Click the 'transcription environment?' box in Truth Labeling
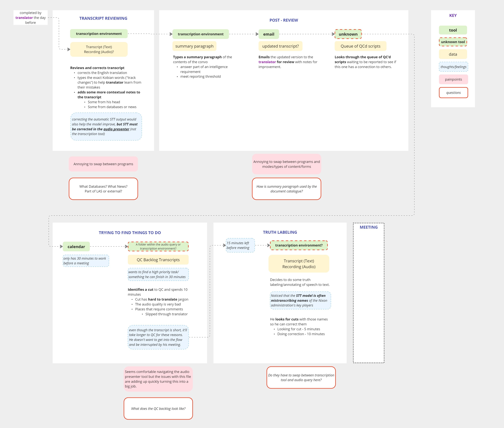 coord(299,245)
